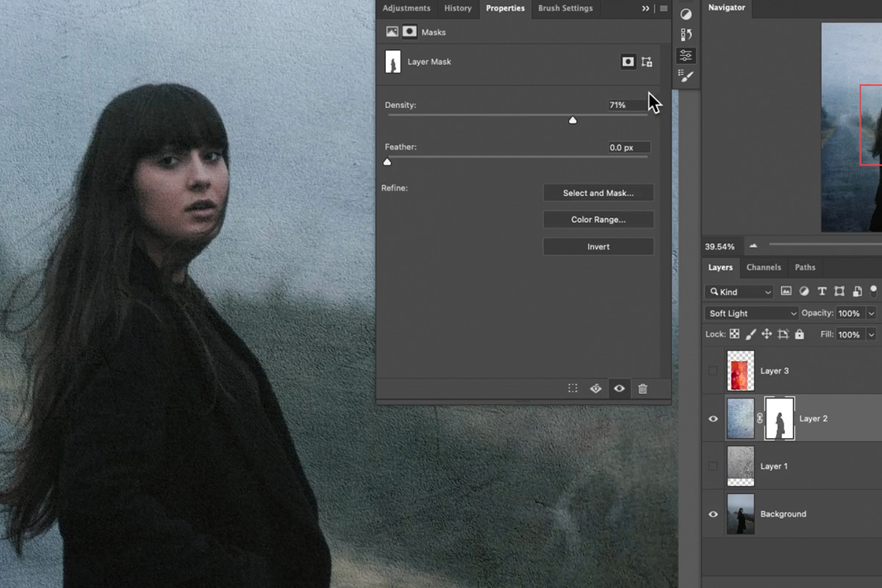Screen dimensions: 882x588
Task: Expand hidden panel tabs with double arrows
Action: pos(645,8)
